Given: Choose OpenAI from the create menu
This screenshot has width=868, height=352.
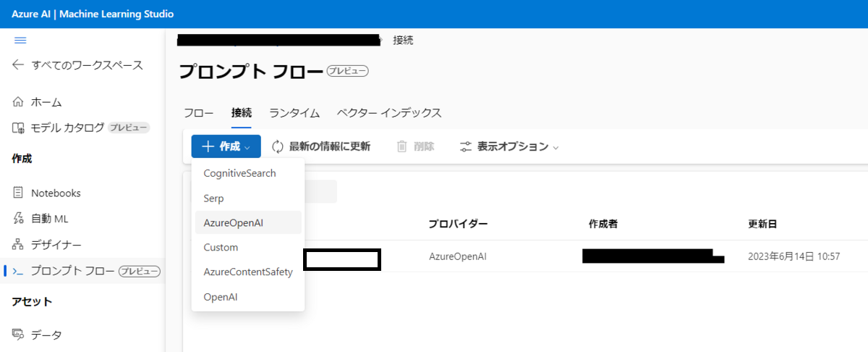Looking at the screenshot, I should [x=248, y=296].
